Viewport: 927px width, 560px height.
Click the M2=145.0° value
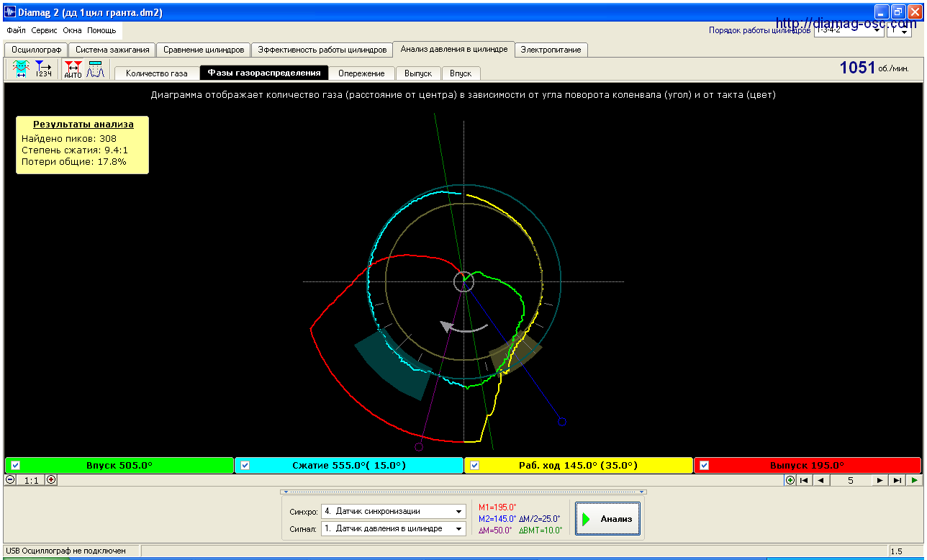pyautogui.click(x=497, y=518)
